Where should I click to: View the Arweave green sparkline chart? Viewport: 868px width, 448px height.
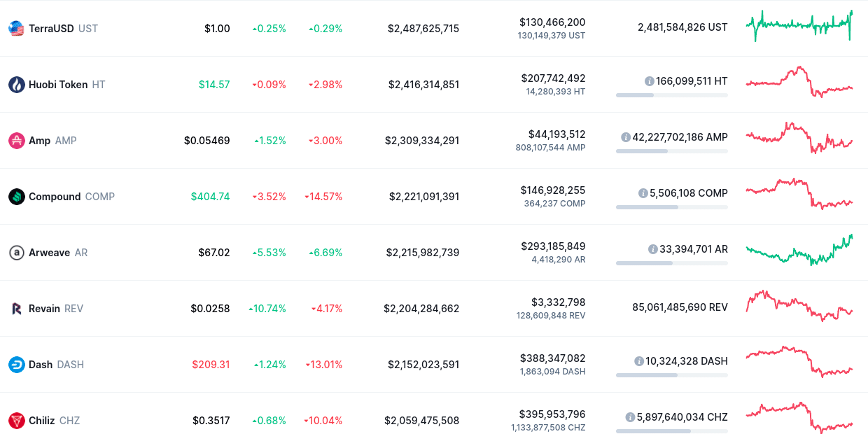coord(799,250)
